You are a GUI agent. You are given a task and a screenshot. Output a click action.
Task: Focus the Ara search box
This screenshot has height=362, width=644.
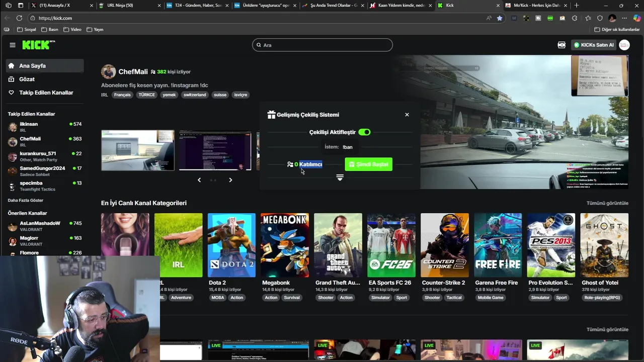tap(322, 45)
